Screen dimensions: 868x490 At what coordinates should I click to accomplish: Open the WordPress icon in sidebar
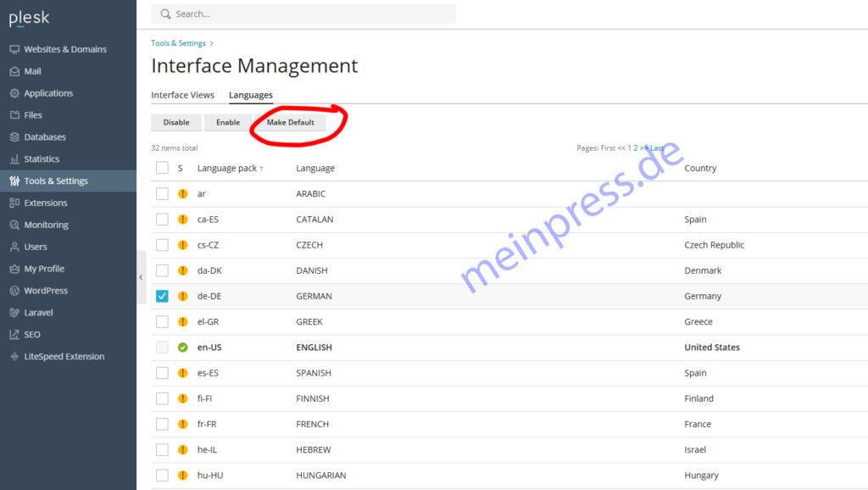coord(14,291)
